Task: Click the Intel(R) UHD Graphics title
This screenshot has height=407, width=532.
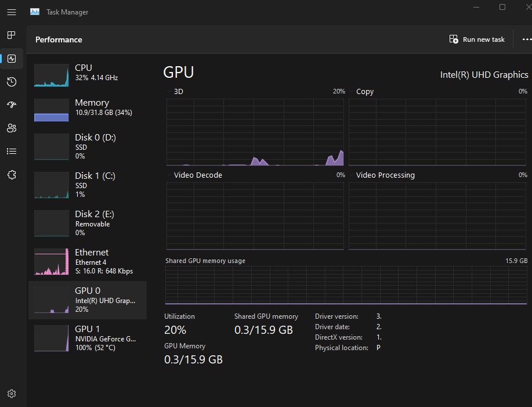Action: (x=484, y=75)
